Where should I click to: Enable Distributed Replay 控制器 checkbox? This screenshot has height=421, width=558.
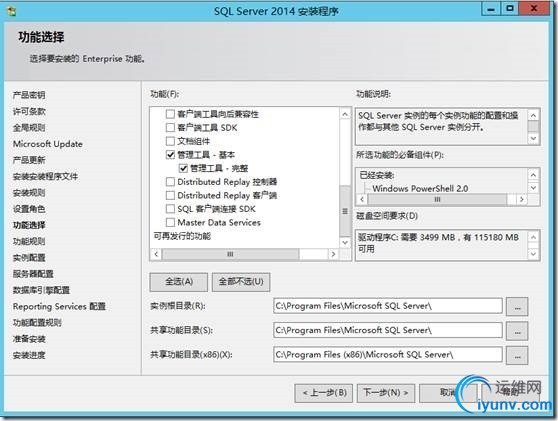click(x=170, y=182)
